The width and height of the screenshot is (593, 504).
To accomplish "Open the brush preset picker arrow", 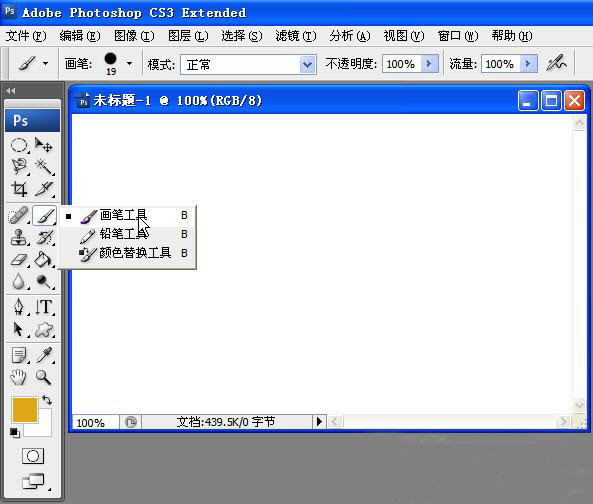I will pyautogui.click(x=129, y=63).
